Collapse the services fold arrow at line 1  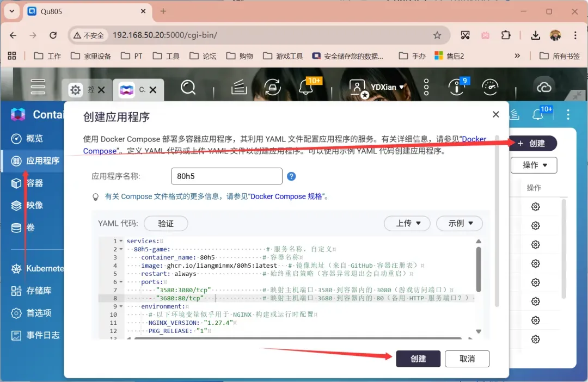click(121, 241)
